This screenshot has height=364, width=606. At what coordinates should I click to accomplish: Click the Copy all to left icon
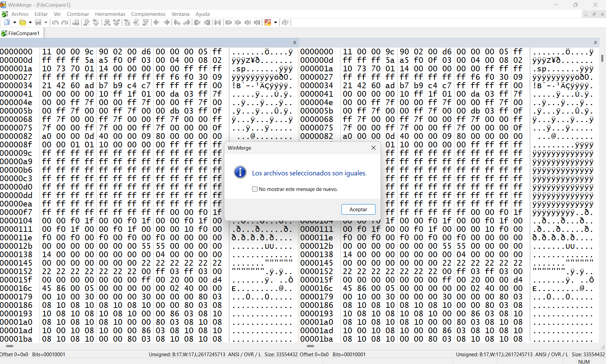point(207,22)
